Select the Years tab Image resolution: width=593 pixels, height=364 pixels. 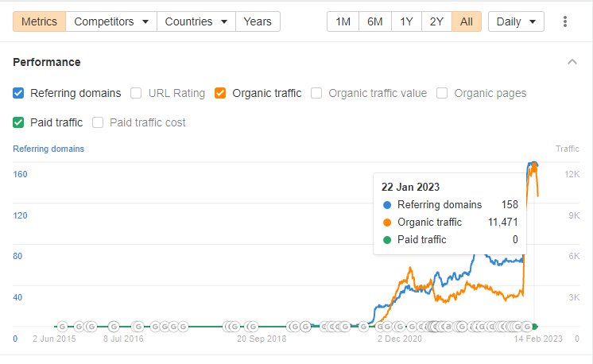(x=258, y=21)
